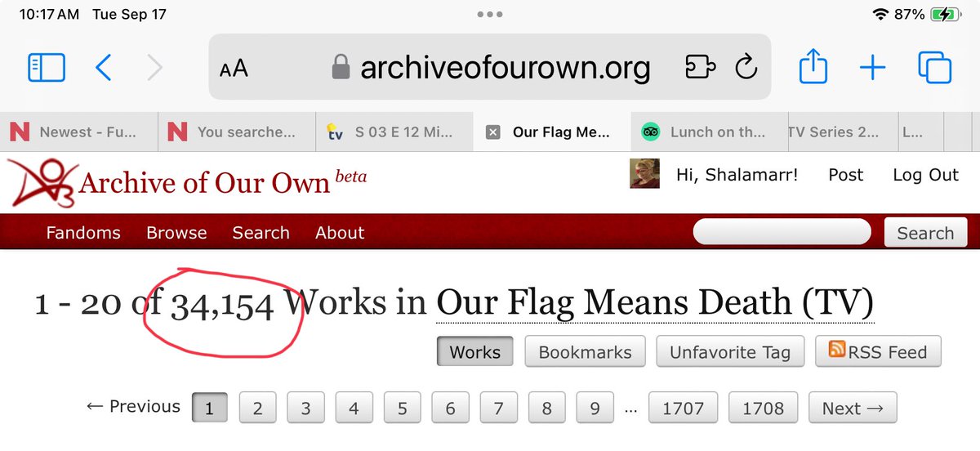Tap the battery indicator in status bar

[x=944, y=15]
